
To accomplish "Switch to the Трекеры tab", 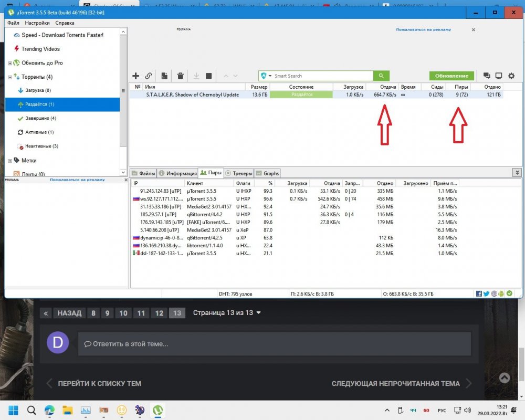I will (239, 173).
